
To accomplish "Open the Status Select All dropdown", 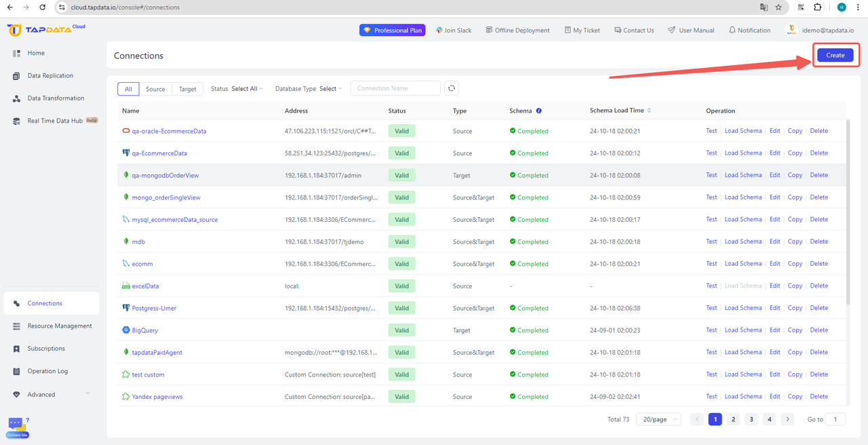I will [x=247, y=89].
